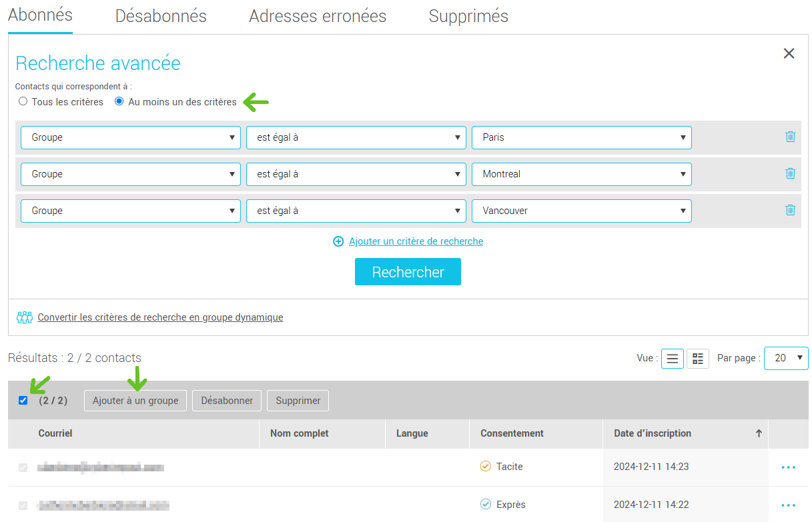Switch to list view
This screenshot has width=812, height=522.
click(672, 358)
